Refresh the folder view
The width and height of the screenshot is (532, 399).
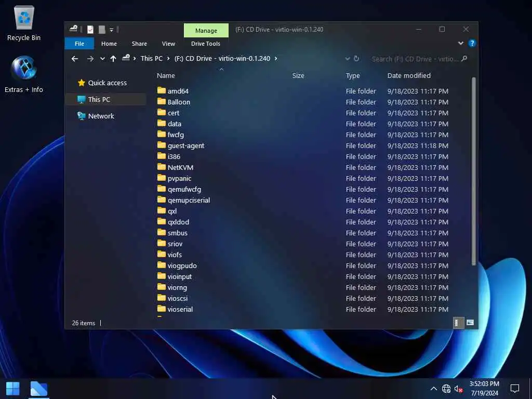[356, 58]
